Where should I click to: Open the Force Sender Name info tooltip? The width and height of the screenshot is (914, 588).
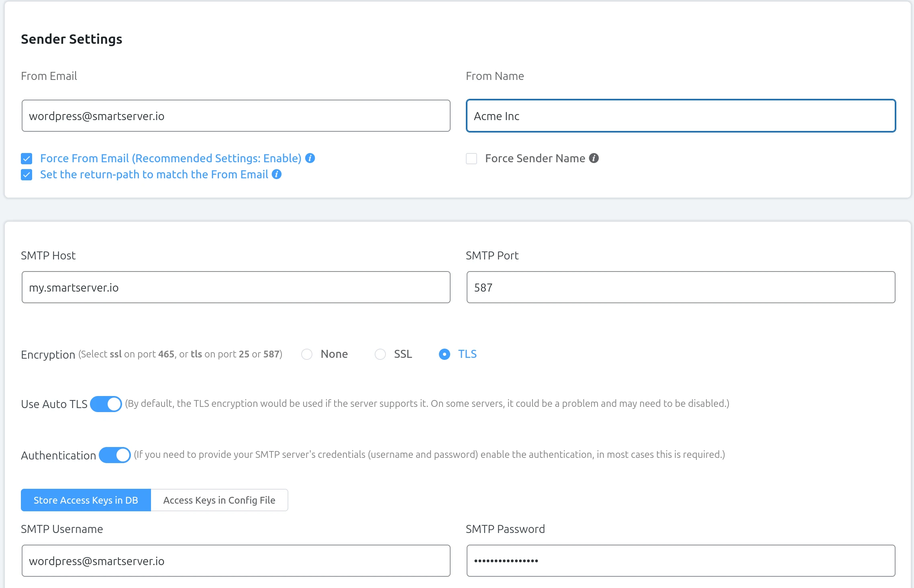595,158
